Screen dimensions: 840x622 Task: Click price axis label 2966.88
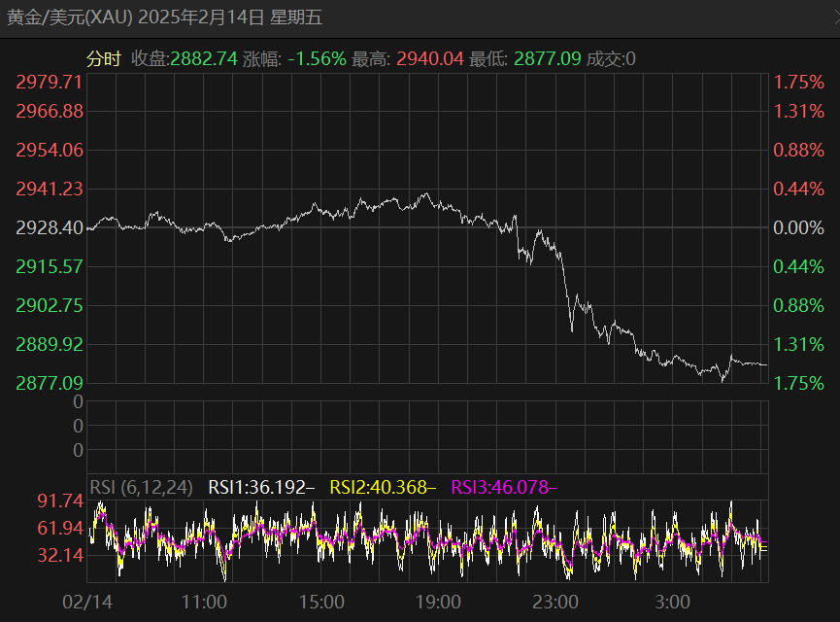[x=50, y=112]
